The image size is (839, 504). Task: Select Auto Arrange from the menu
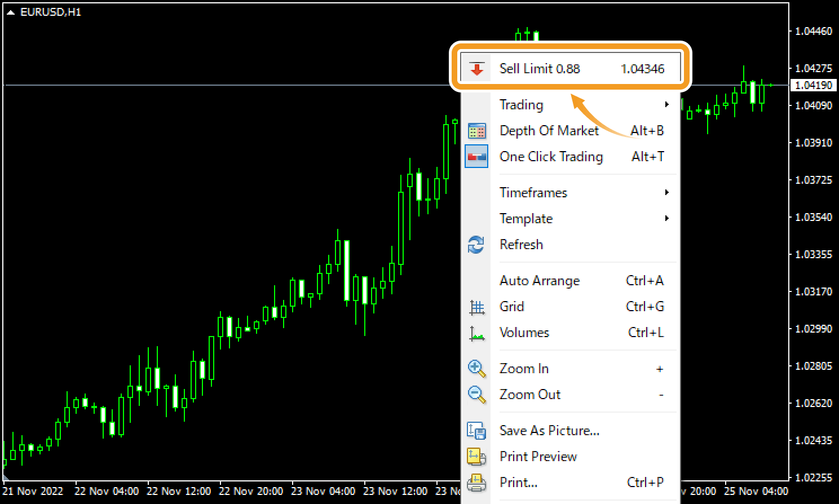click(539, 280)
